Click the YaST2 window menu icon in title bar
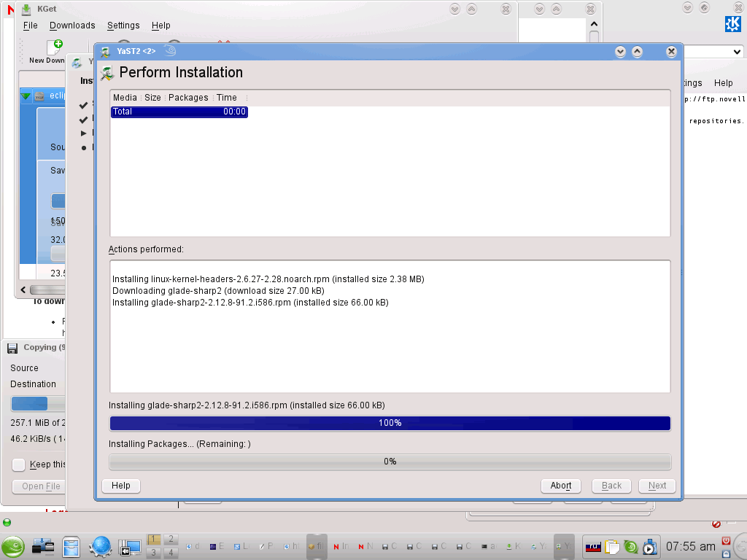The height and width of the screenshot is (560, 747). 106,52
